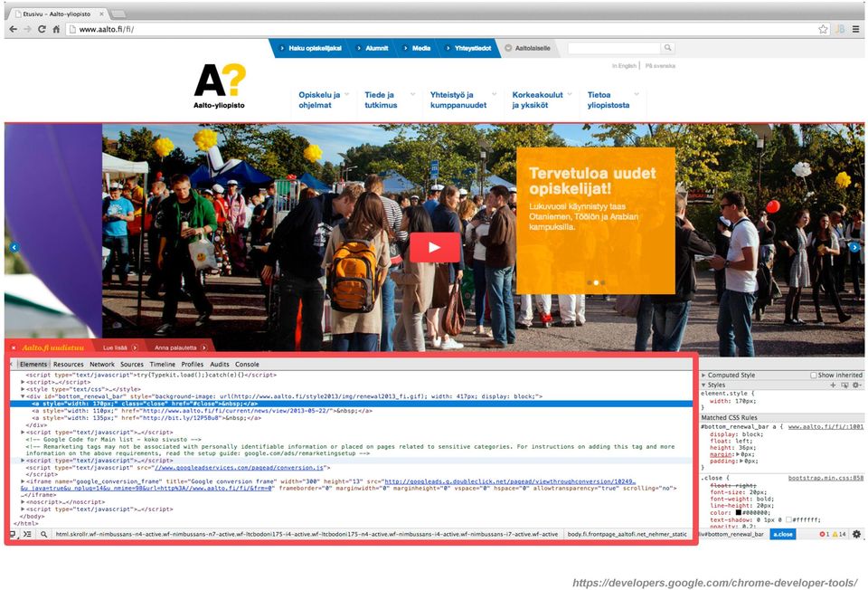Open the Styles gear options menu
Screen dimensions: 868x590
856,385
